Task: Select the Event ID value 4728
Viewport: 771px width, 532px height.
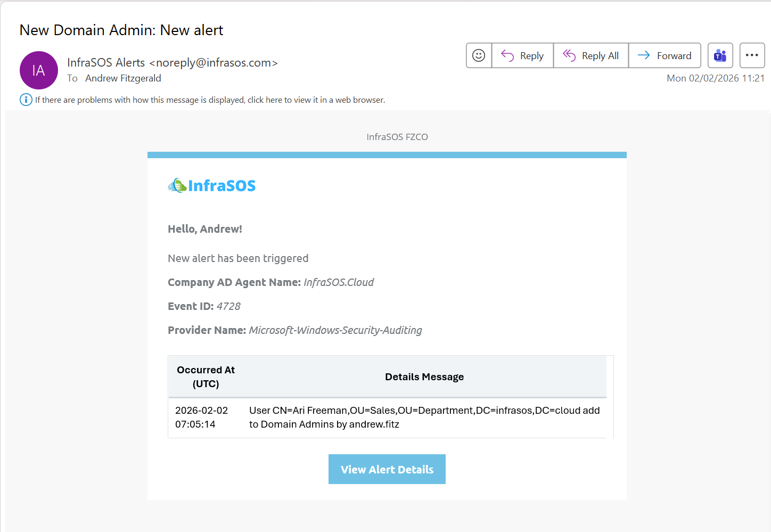Action: click(228, 306)
